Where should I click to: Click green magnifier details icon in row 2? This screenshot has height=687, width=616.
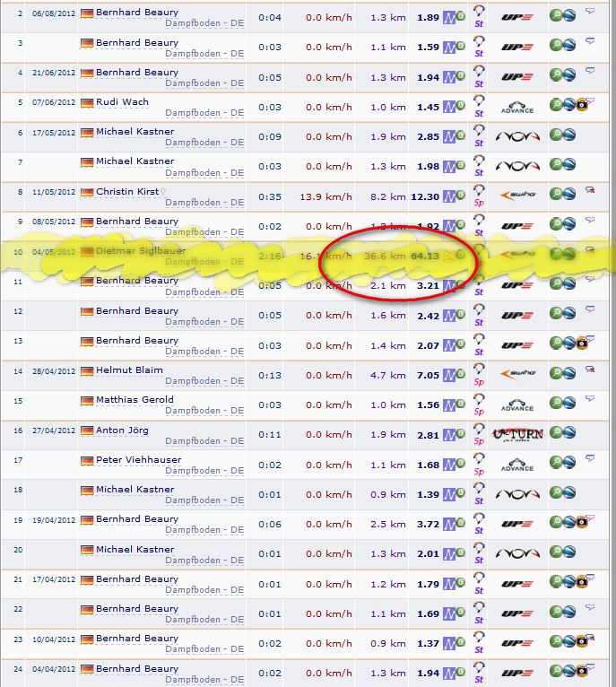tap(556, 16)
